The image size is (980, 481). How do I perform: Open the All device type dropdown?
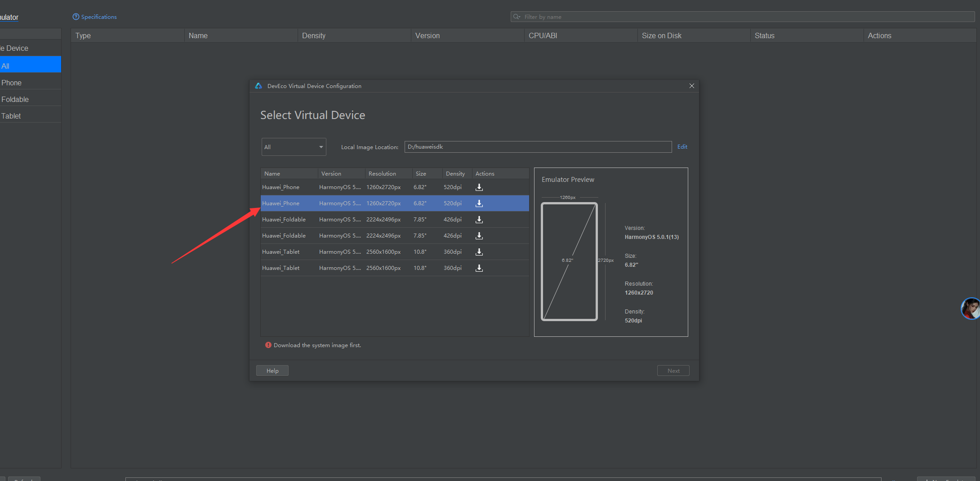pos(294,147)
